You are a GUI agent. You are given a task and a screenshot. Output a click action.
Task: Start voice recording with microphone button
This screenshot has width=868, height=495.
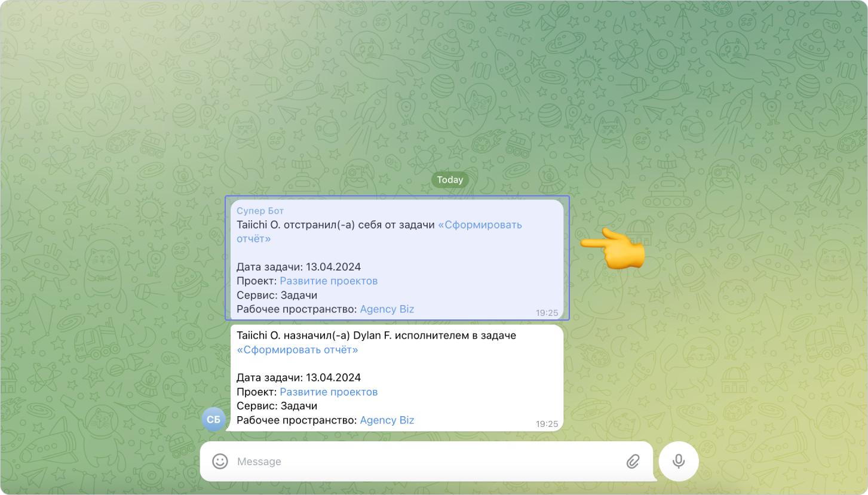click(678, 461)
